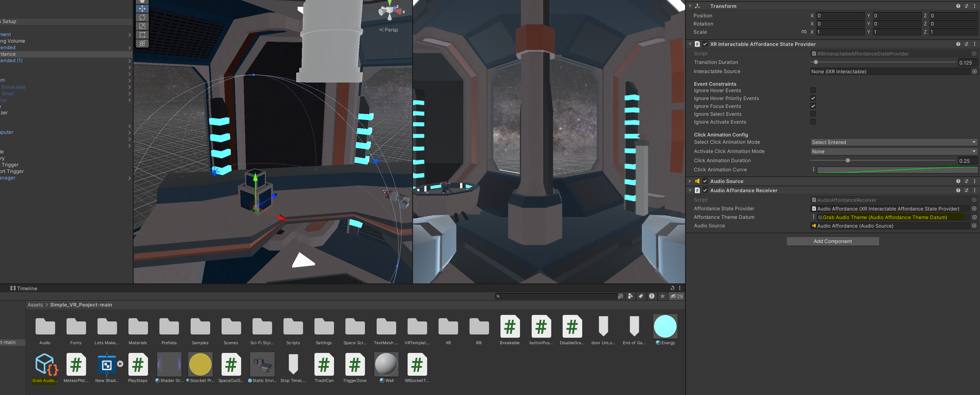Click the search by label tag icon
This screenshot has width=980, height=395.
coord(641,296)
